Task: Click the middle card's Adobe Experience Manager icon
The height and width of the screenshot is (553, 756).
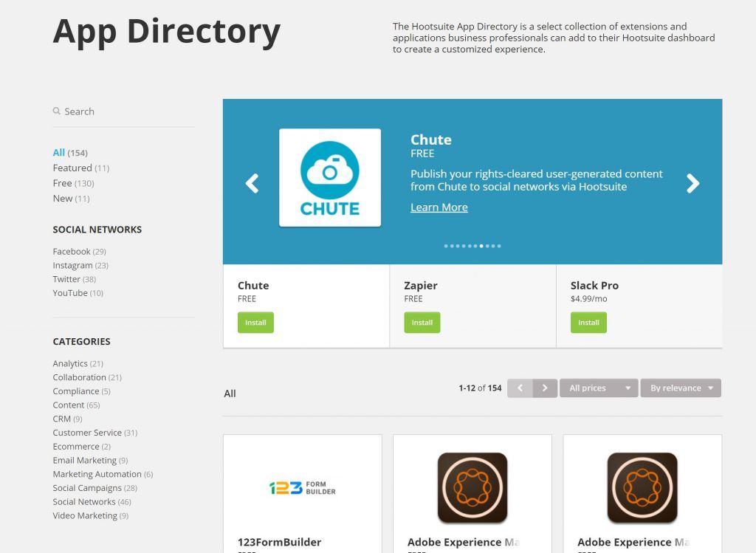Action: [x=472, y=487]
